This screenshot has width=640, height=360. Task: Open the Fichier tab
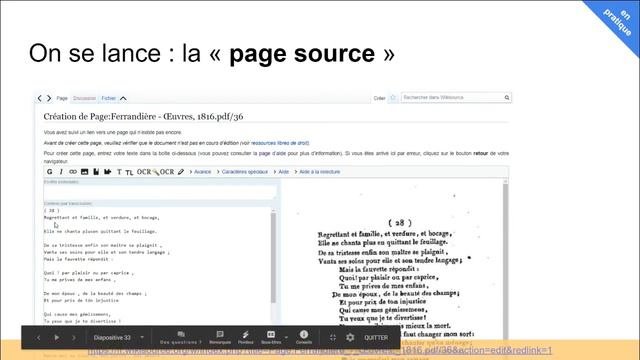tap(109, 98)
